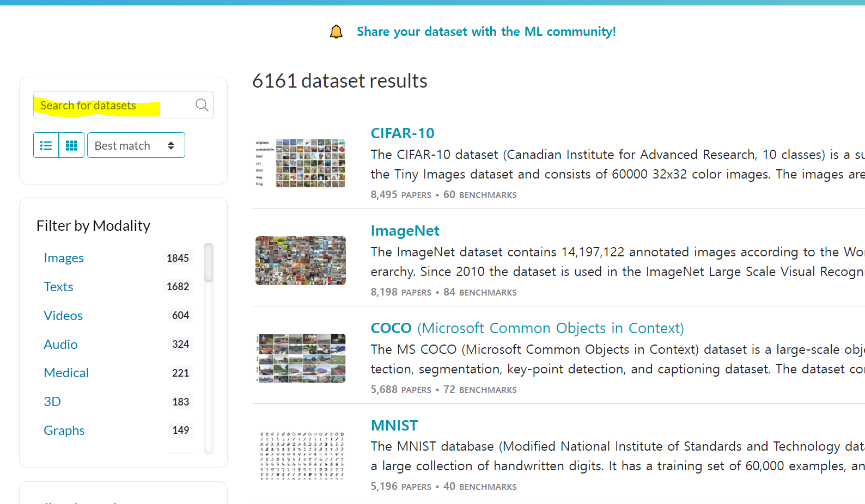Switch to list view layout
The height and width of the screenshot is (504, 865).
[46, 145]
